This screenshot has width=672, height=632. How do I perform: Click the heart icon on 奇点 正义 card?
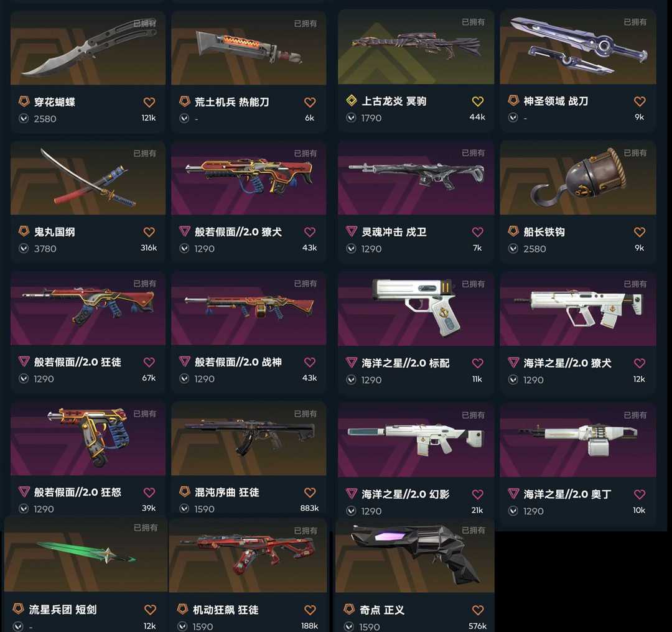click(x=477, y=610)
